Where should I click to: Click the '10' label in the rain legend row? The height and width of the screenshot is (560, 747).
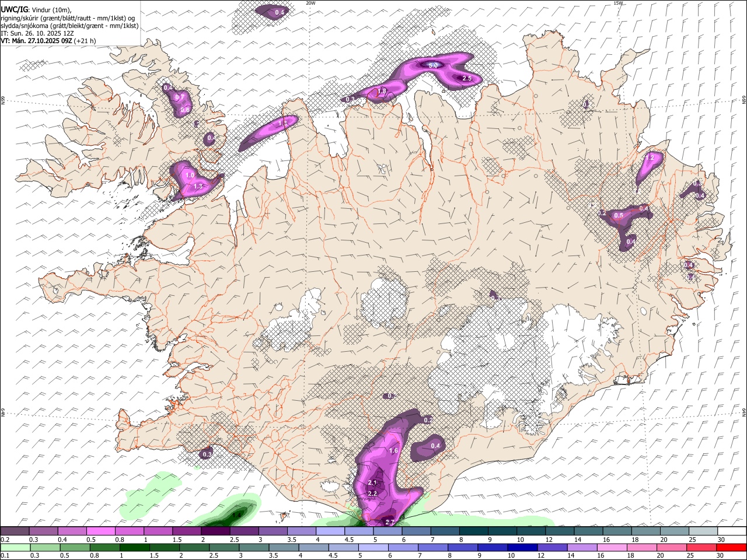(x=511, y=556)
